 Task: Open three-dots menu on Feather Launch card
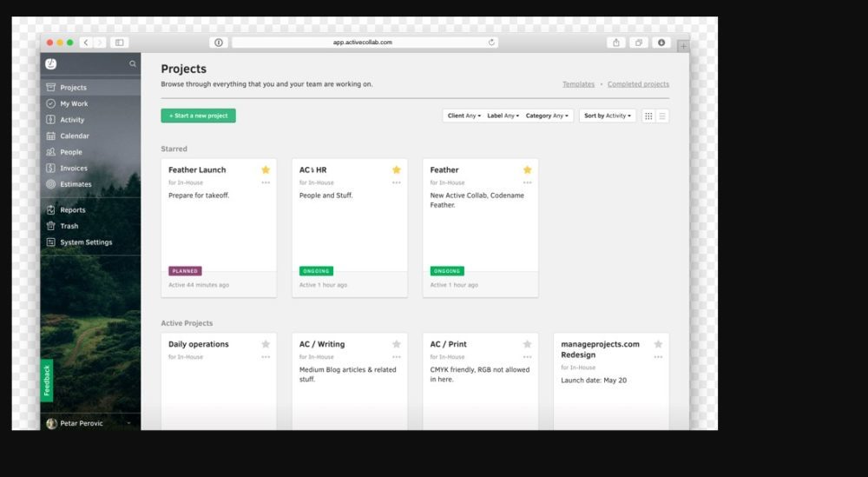pyautogui.click(x=266, y=182)
